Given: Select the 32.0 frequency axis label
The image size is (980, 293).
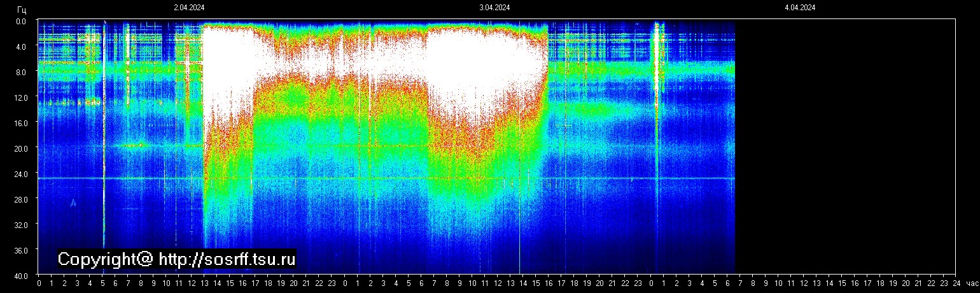Looking at the screenshot, I should point(20,225).
